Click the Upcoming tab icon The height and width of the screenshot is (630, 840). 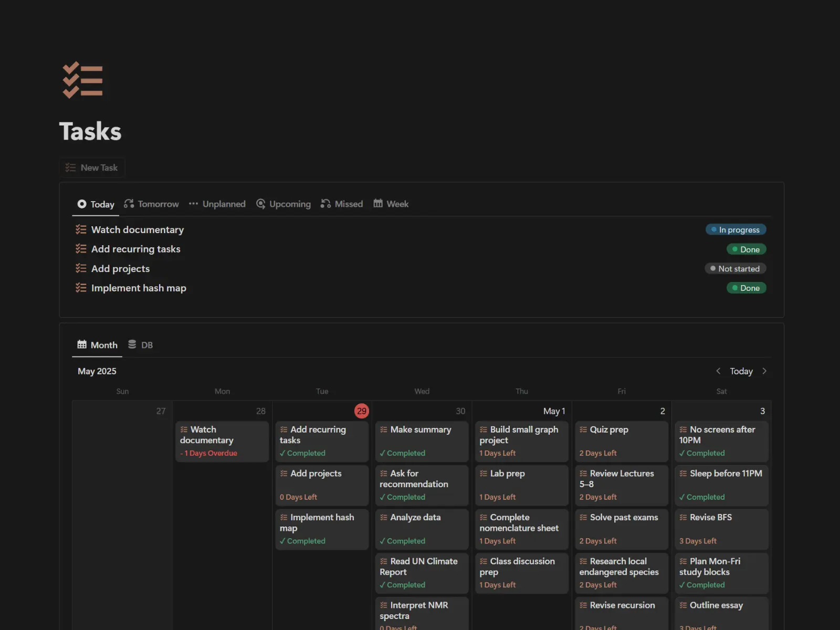point(260,204)
